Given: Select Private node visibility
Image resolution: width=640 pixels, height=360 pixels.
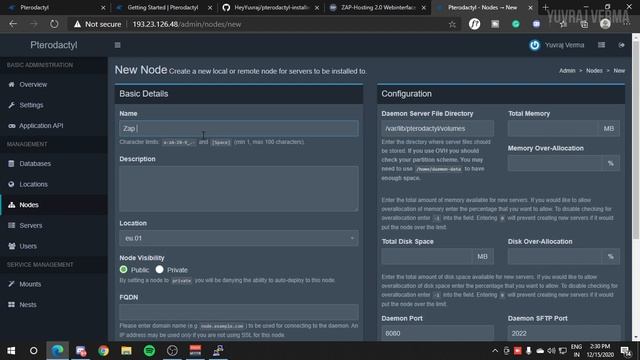Looking at the screenshot, I should tap(159, 269).
